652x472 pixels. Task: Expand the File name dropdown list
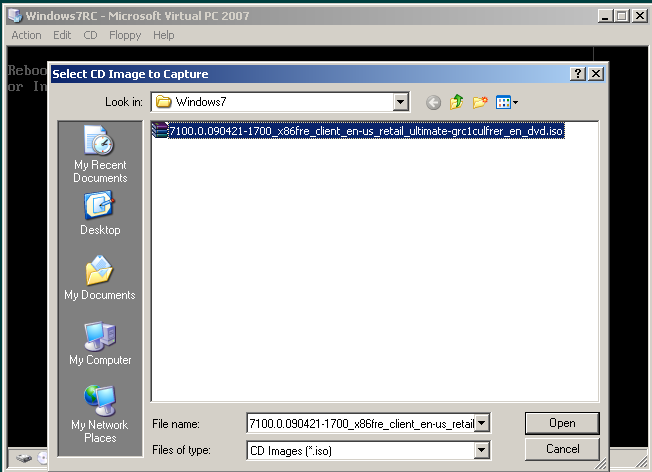[x=482, y=424]
